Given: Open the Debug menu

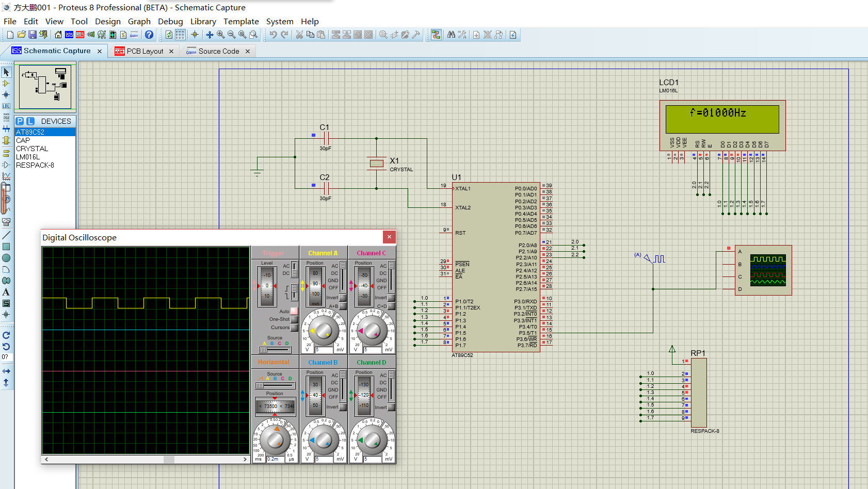Looking at the screenshot, I should pyautogui.click(x=170, y=21).
